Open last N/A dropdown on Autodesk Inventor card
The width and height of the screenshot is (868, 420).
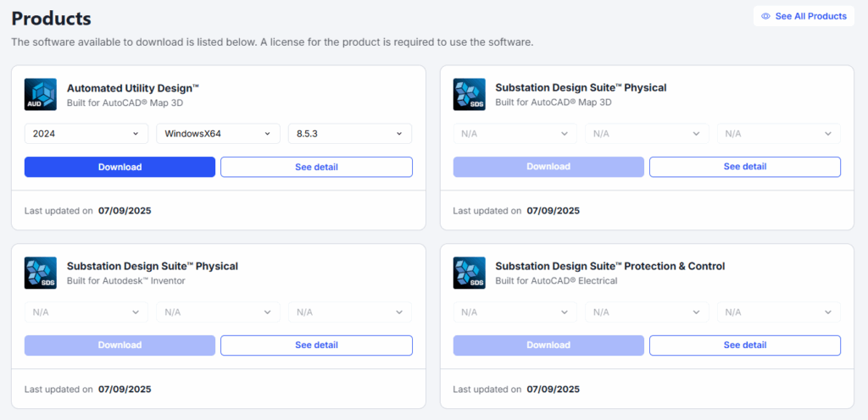(350, 312)
